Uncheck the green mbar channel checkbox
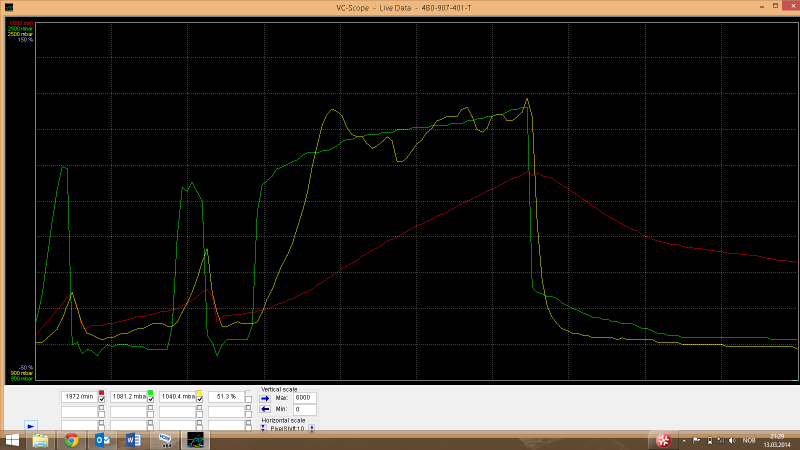The height and width of the screenshot is (450, 800). 151,399
